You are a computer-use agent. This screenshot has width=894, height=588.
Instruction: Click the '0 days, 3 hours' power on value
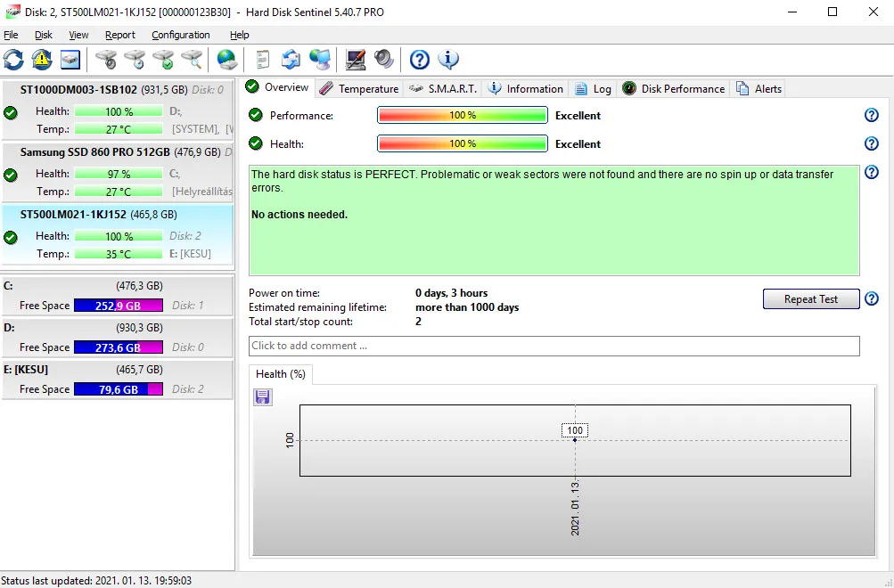coord(452,293)
